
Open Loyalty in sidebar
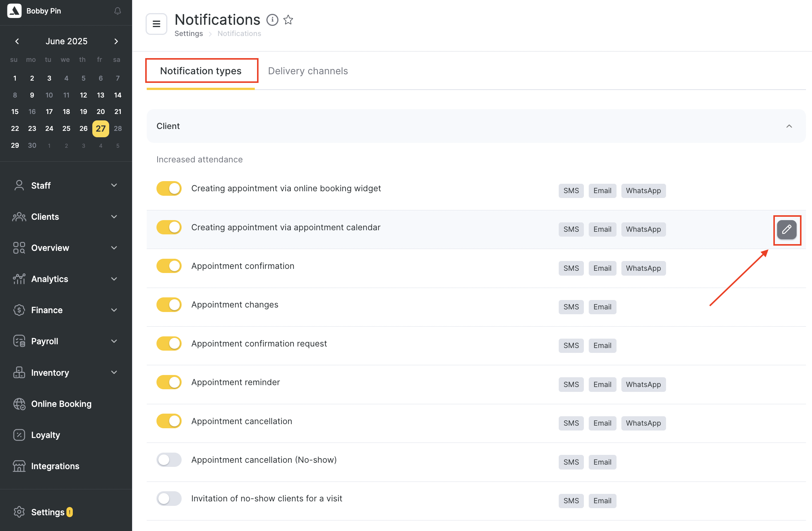[x=45, y=435]
